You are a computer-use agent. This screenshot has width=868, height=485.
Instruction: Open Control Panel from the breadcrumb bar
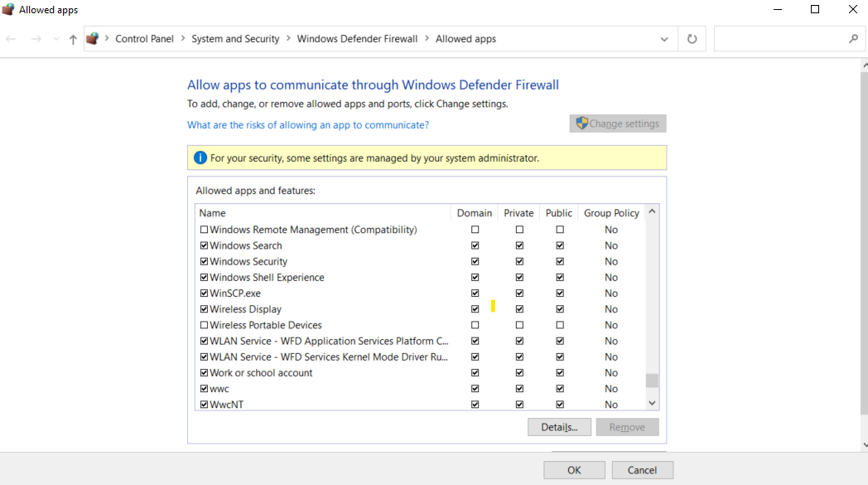coord(145,38)
